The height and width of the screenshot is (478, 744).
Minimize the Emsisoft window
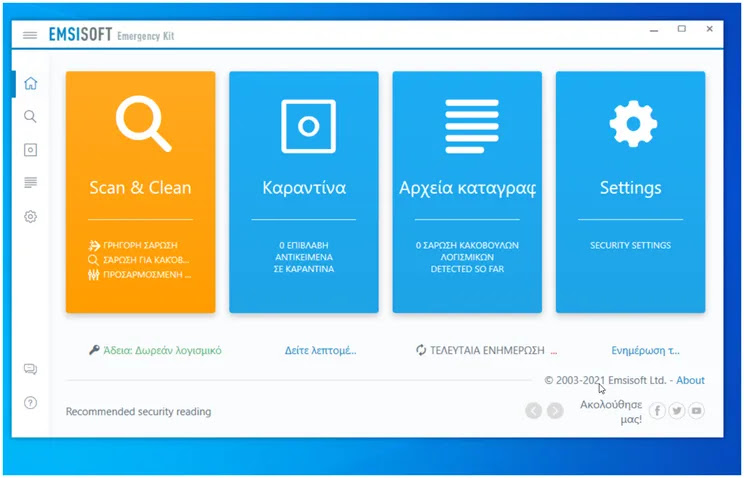click(654, 29)
